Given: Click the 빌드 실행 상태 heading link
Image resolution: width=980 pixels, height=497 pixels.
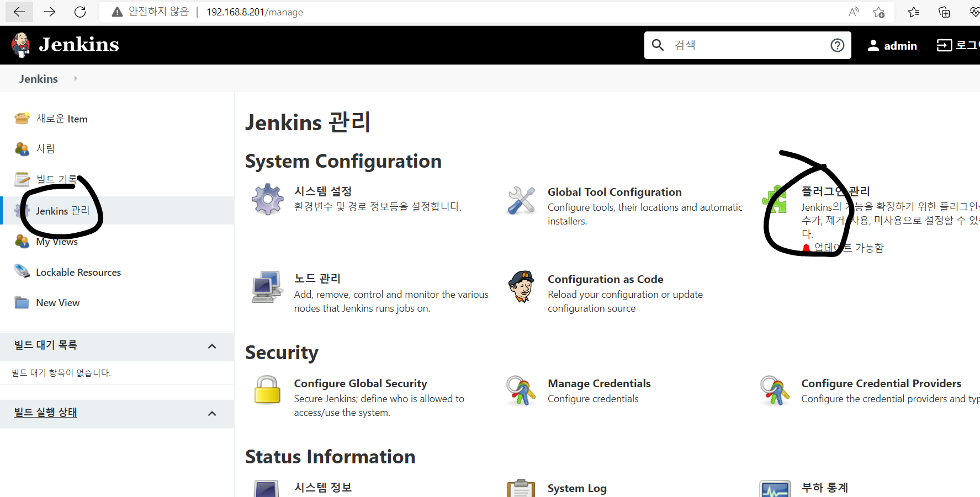Looking at the screenshot, I should (x=46, y=413).
